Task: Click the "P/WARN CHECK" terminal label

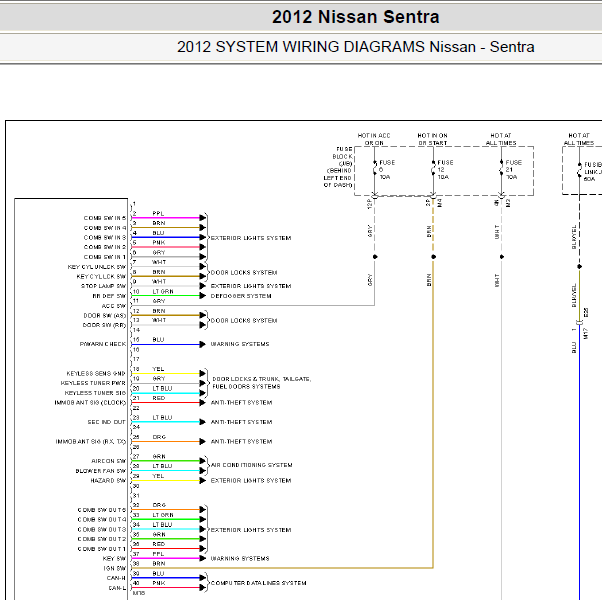Action: click(103, 344)
